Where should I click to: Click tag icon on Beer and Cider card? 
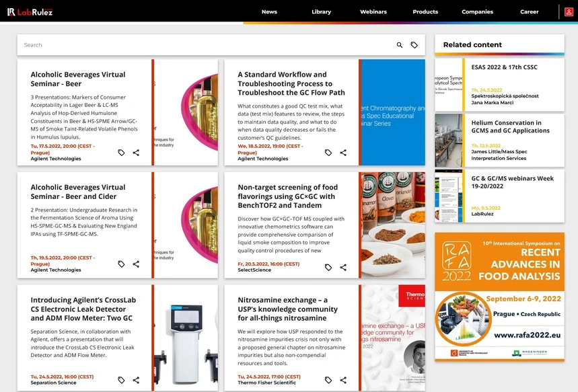click(121, 264)
